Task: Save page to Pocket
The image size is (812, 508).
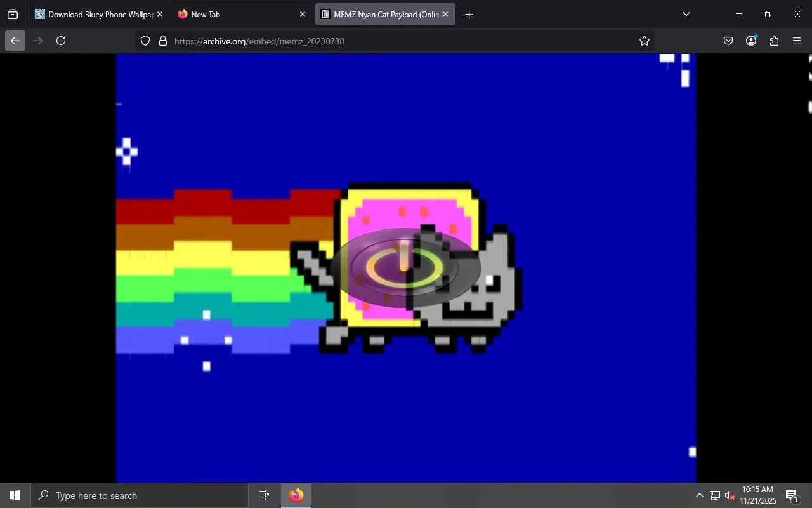Action: 728,41
